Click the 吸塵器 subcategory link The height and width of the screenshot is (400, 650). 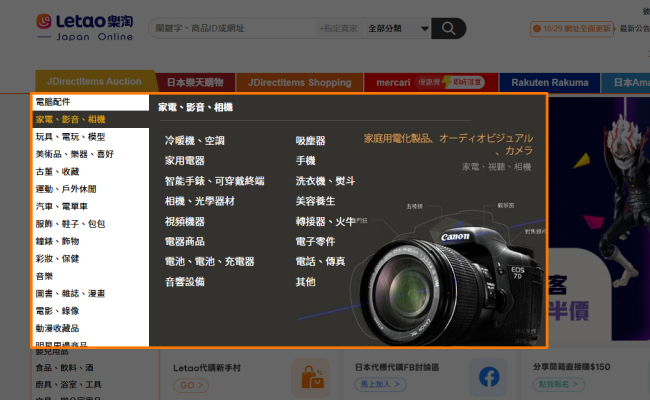310,141
